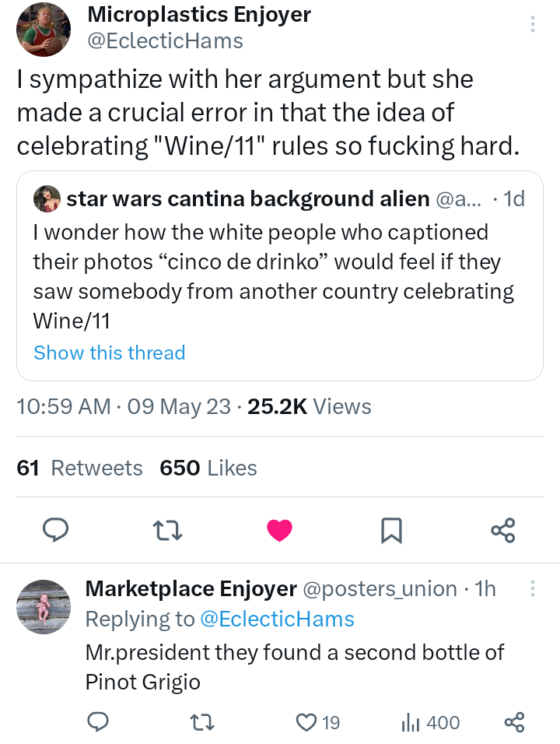
Task: Bookmark the main tweet
Action: click(391, 531)
